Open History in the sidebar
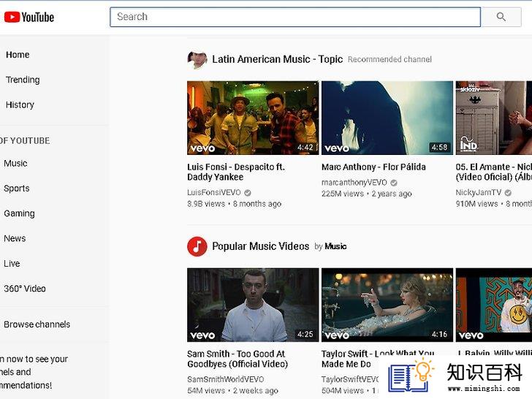The height and width of the screenshot is (399, 532). pyautogui.click(x=20, y=104)
